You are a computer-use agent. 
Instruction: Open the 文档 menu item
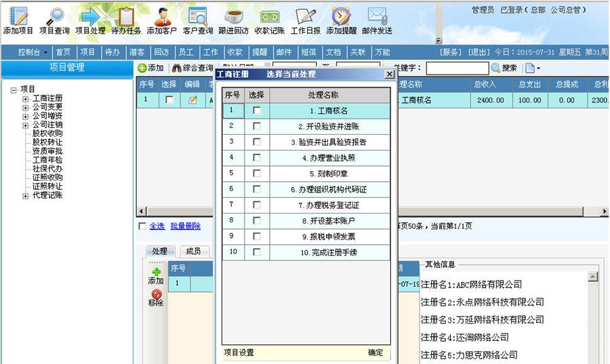click(x=333, y=52)
